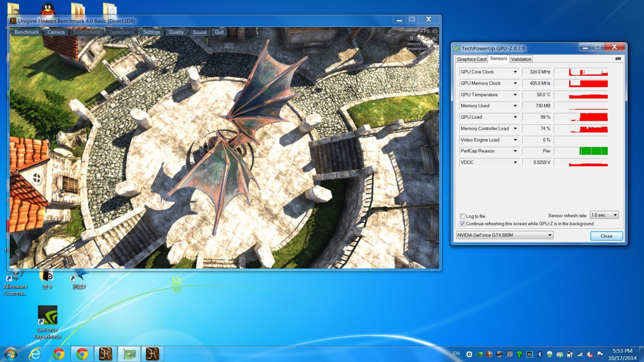The width and height of the screenshot is (644, 362).
Task: Click the Safely Remove Hardware tray icon
Action: coord(560,354)
